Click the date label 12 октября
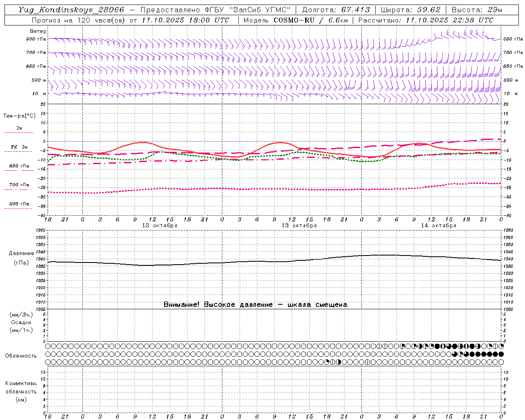 [x=160, y=226]
